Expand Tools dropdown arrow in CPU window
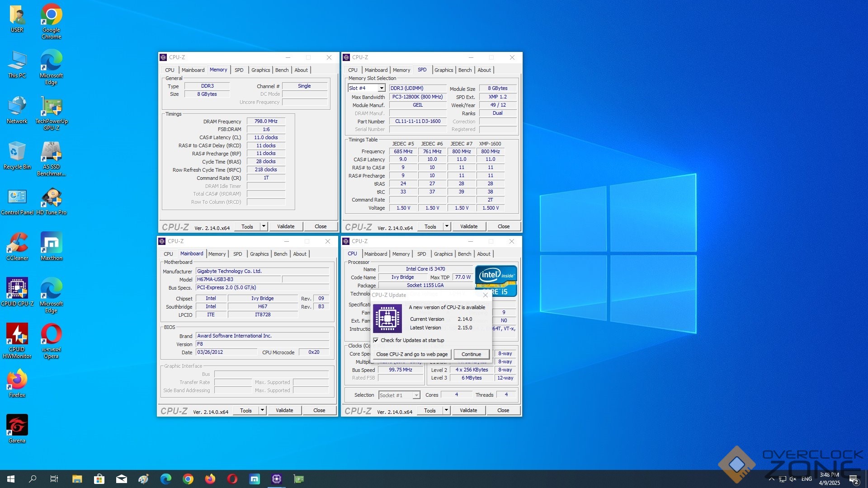This screenshot has width=868, height=488. 447,410
